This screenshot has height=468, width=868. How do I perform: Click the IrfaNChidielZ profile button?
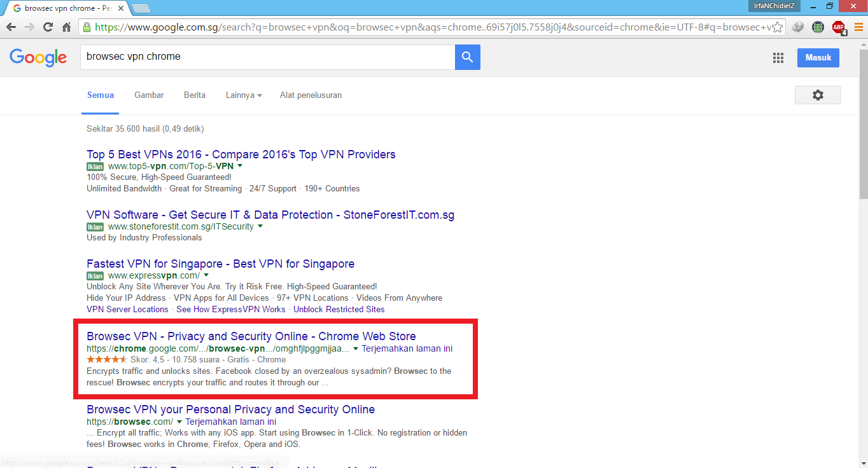774,6
